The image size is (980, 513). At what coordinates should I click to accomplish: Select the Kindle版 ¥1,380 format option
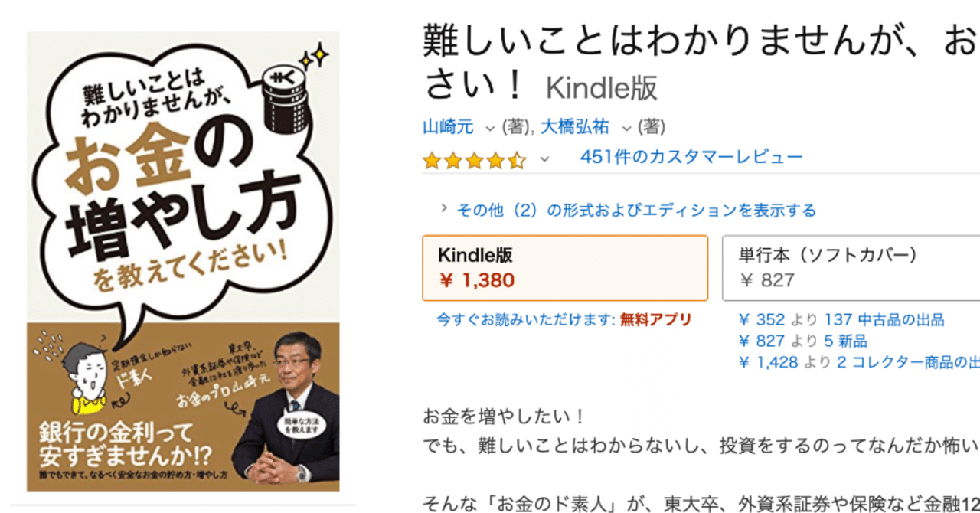coord(565,268)
